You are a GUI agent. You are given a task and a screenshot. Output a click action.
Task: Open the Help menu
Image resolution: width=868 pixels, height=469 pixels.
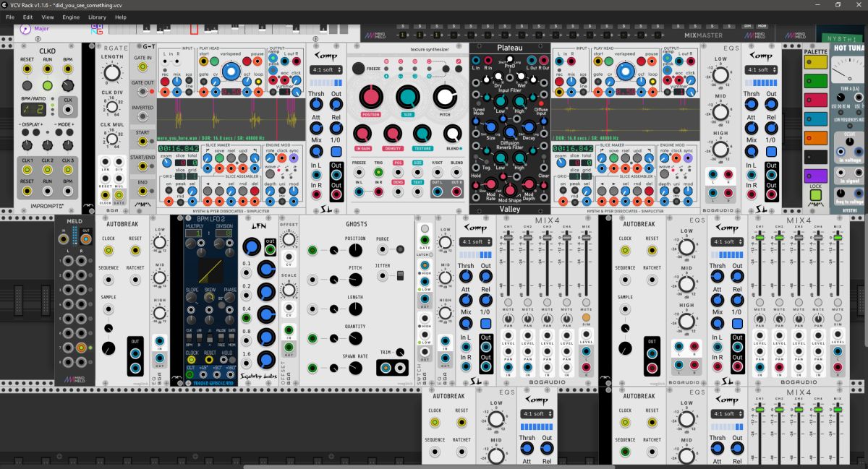(120, 17)
